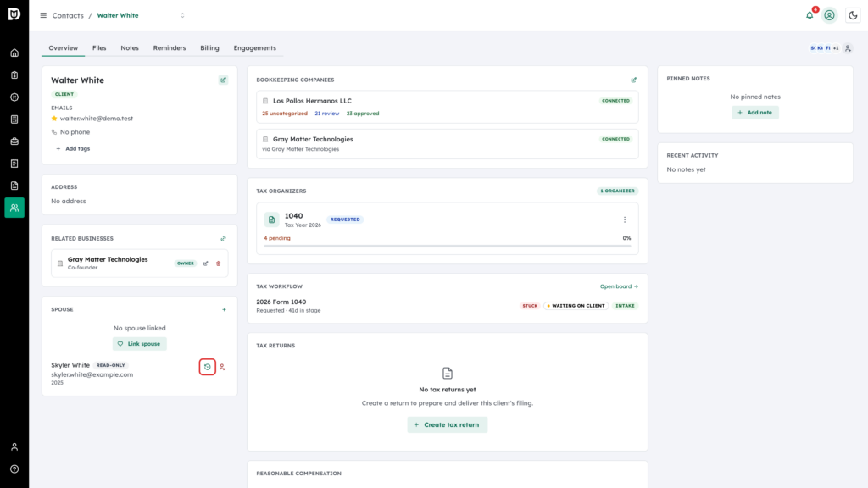
Task: Go to the Home icon in sidebar
Action: [x=14, y=53]
